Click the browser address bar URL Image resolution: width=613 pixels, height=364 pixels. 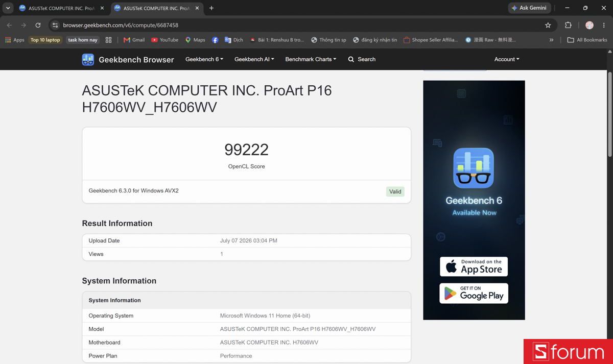click(121, 25)
